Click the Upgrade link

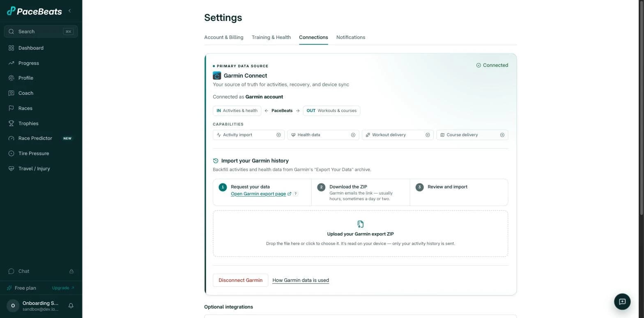[x=63, y=288]
